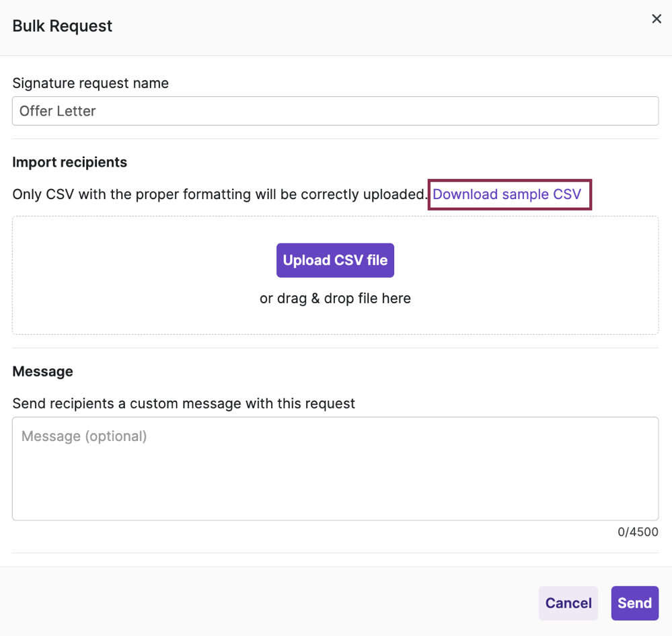
Task: Click empty space right of Offer Letter text
Action: tap(404, 111)
